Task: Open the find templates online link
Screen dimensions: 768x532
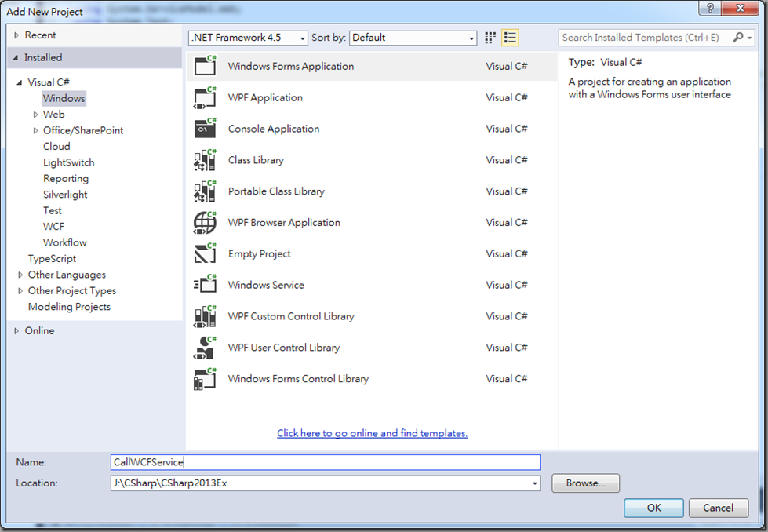Action: (x=373, y=434)
